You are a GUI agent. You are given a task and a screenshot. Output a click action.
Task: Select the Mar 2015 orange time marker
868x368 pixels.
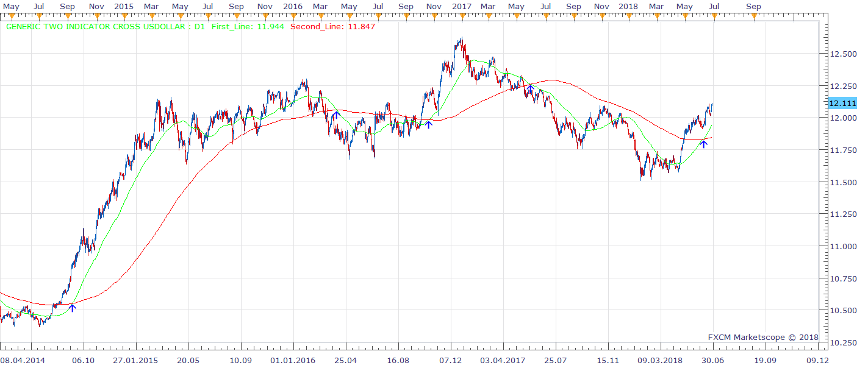coord(151,17)
